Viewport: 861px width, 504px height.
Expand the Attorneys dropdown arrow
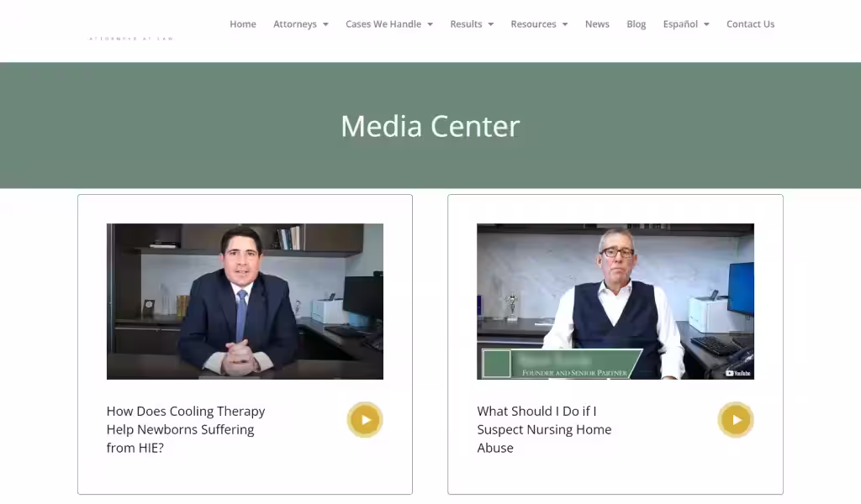click(325, 24)
